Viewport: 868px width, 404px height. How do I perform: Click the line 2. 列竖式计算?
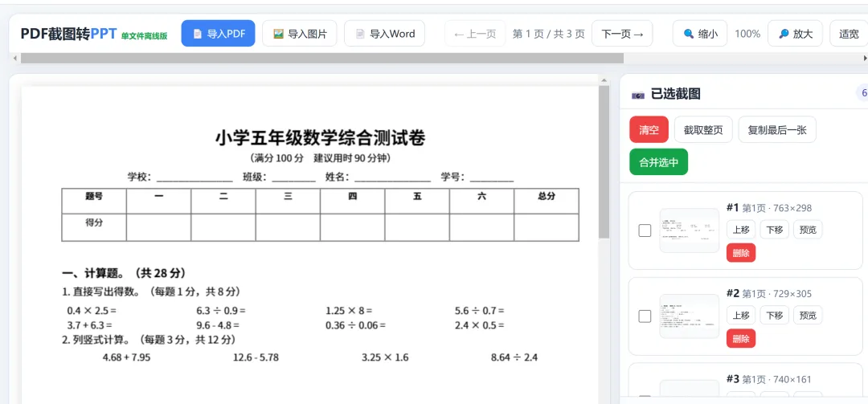tap(149, 339)
